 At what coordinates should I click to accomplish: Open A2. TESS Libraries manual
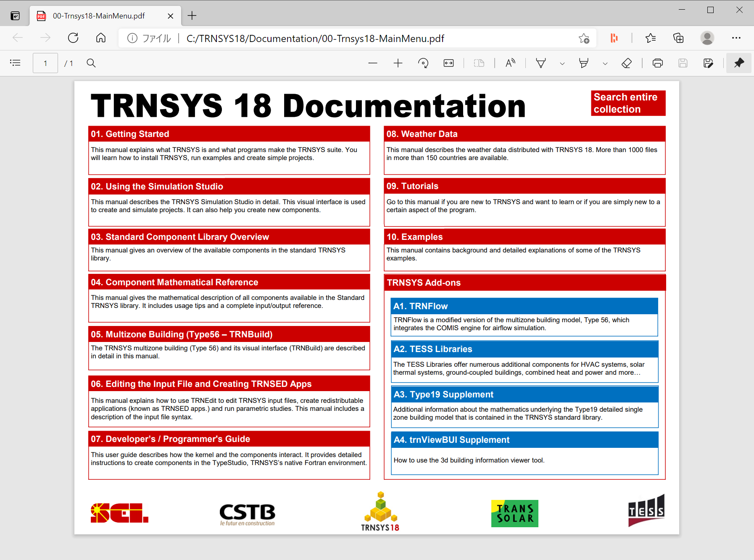(x=525, y=349)
